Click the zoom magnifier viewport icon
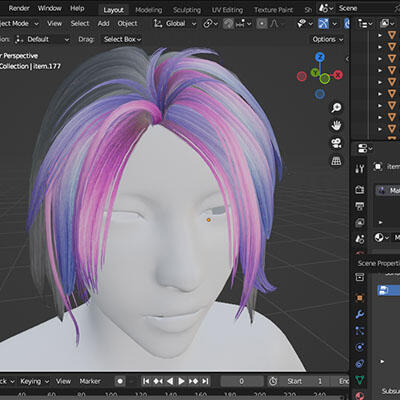This screenshot has width=400, height=400. (336, 107)
